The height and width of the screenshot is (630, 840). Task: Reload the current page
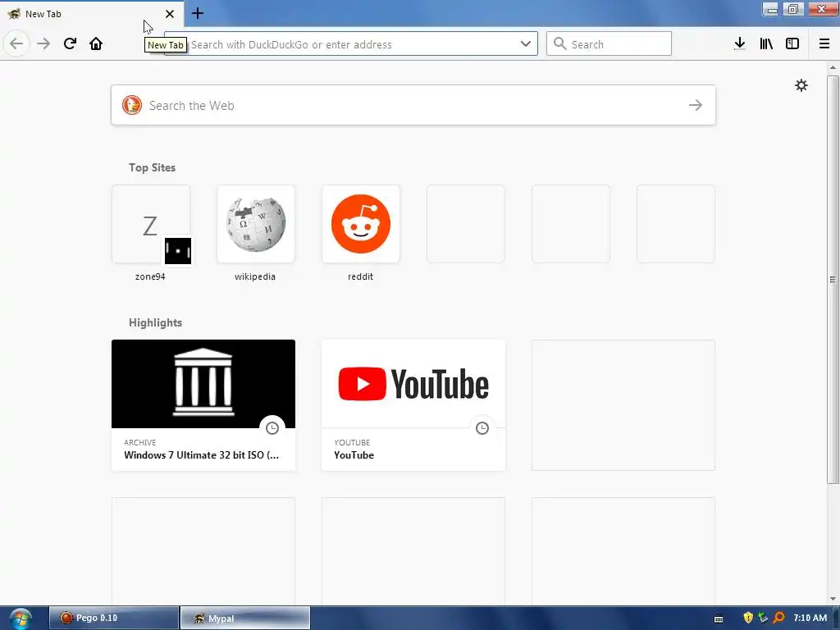70,43
